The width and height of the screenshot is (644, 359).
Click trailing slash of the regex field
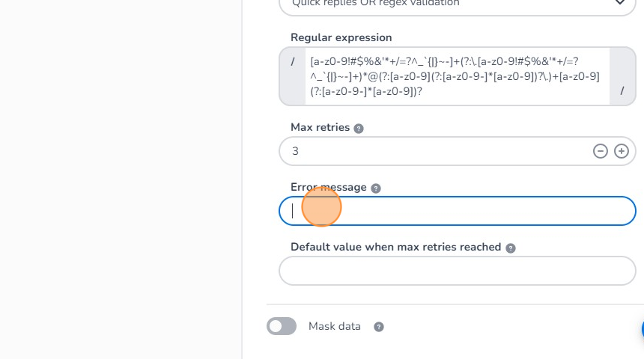tap(622, 90)
